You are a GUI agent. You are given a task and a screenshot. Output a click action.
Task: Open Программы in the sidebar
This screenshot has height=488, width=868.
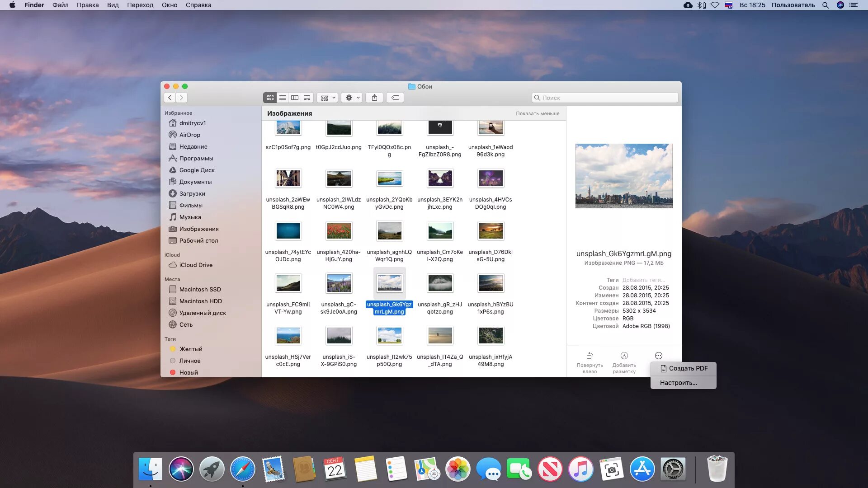(x=196, y=158)
